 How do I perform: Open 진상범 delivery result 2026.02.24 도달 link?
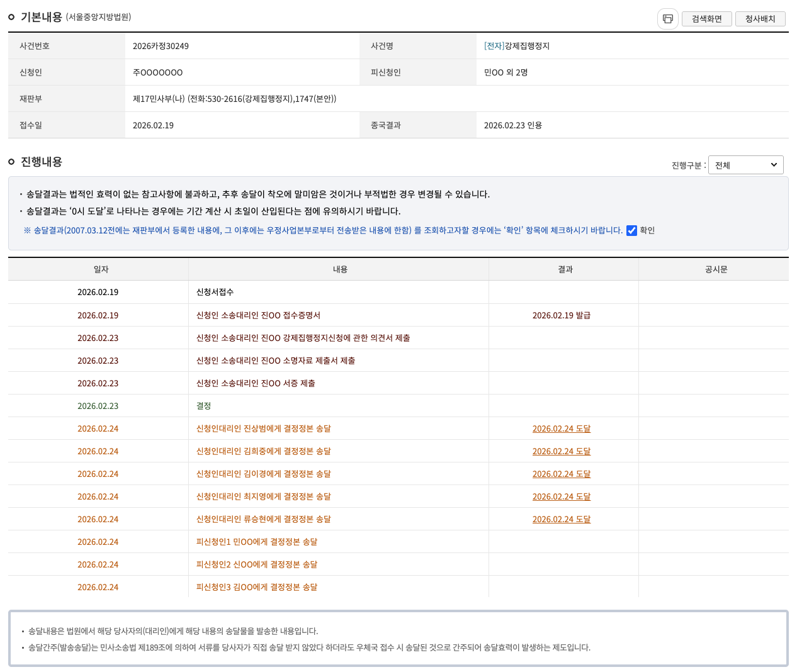561,428
